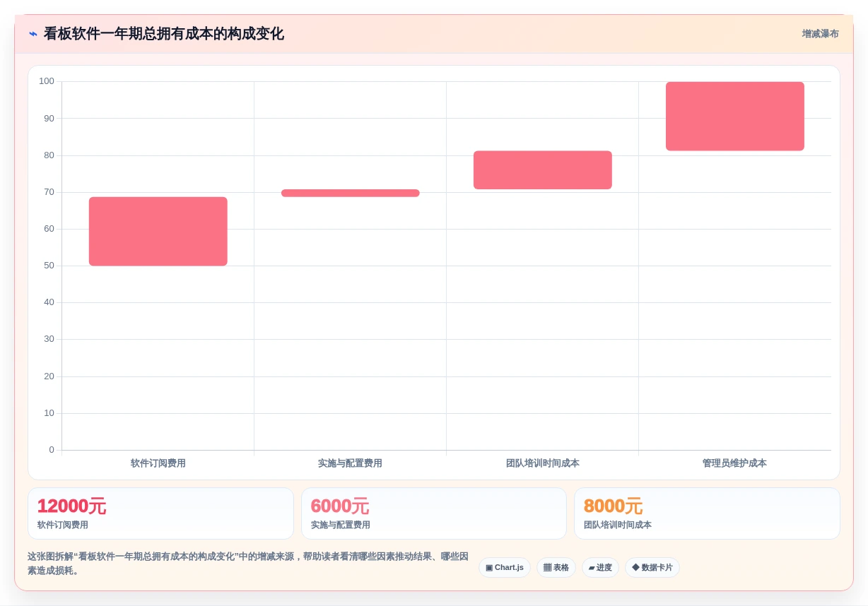Click y-axis tick label 50

point(49,266)
